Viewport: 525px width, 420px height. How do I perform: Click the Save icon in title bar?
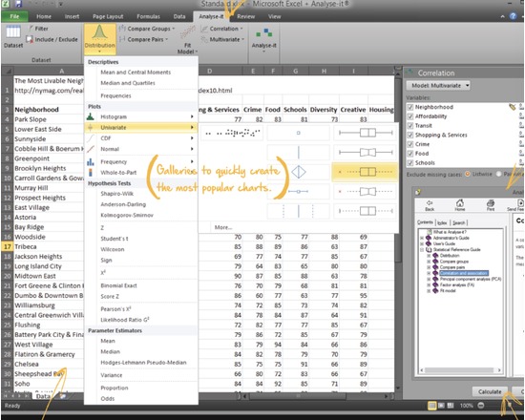pos(18,4)
